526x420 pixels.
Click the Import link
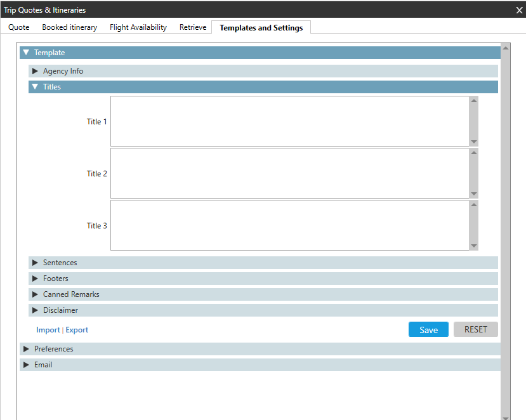point(48,330)
